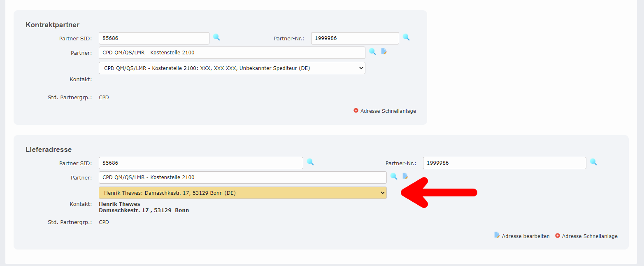Search Partner-Nr. in Lieferadresse section
644x266 pixels.
pos(593,162)
